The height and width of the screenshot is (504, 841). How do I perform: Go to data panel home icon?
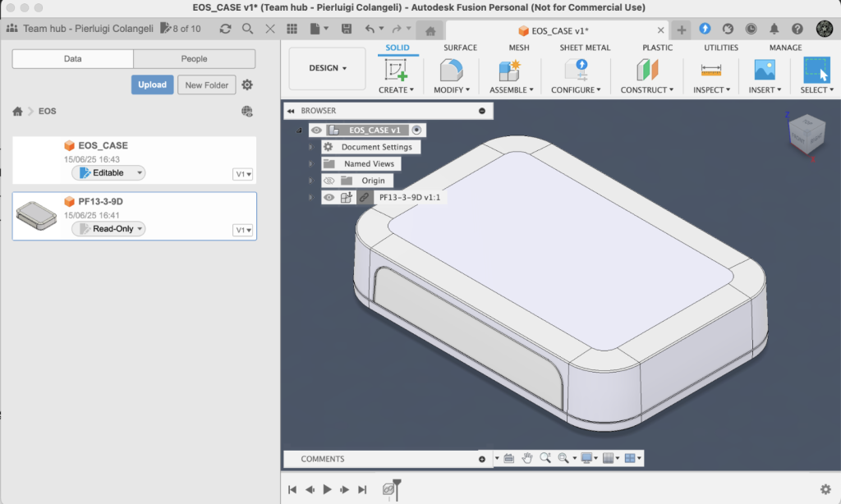(x=18, y=111)
